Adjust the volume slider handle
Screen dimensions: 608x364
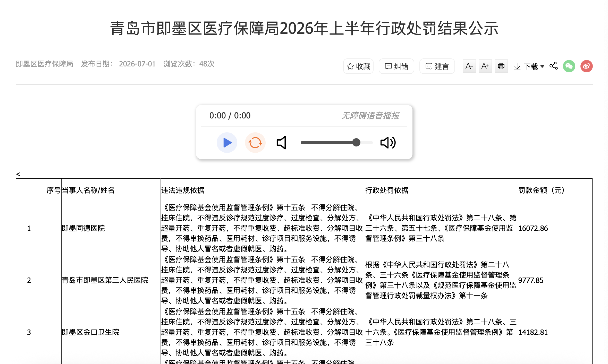tap(356, 142)
